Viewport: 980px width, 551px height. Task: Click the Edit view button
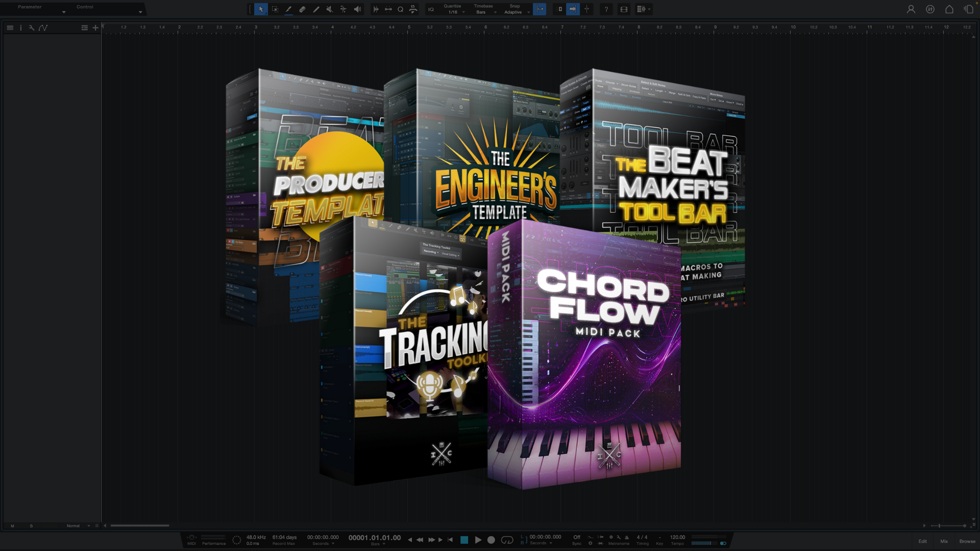click(x=922, y=541)
